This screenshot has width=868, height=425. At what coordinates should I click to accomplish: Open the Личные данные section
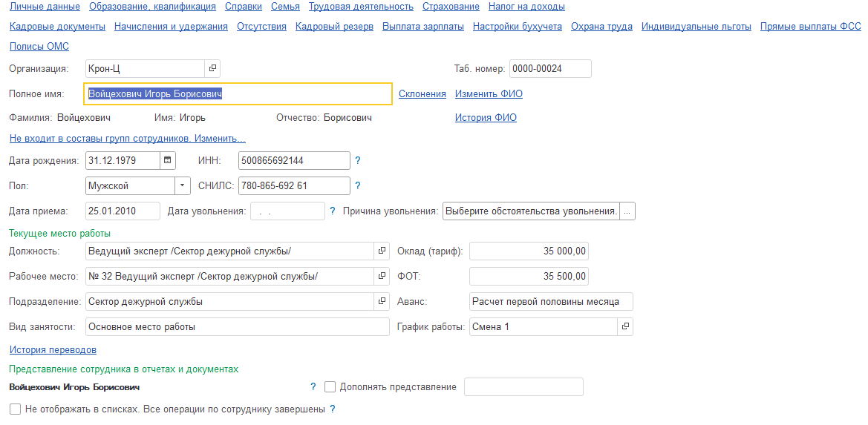44,7
